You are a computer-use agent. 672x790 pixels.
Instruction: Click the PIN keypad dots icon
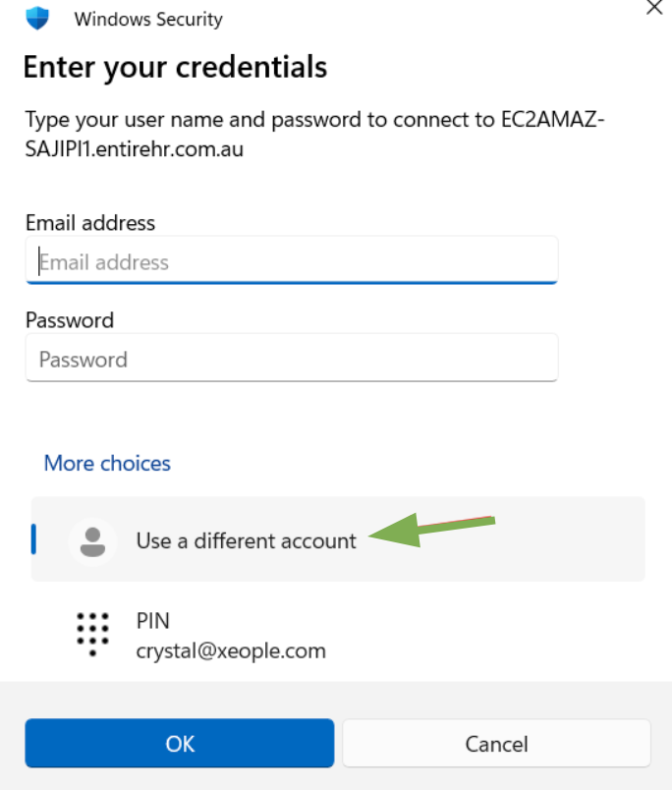tap(92, 634)
